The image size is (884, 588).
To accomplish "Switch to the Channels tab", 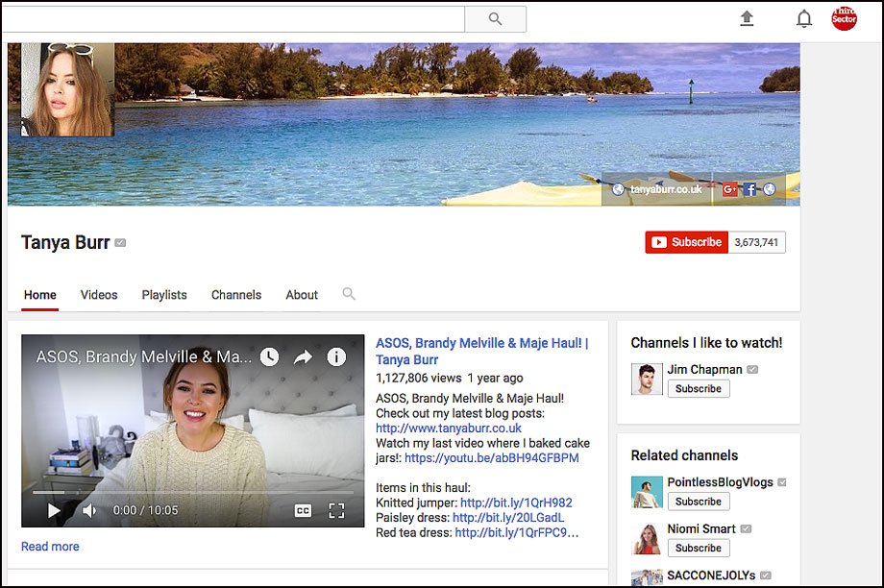I will [236, 295].
